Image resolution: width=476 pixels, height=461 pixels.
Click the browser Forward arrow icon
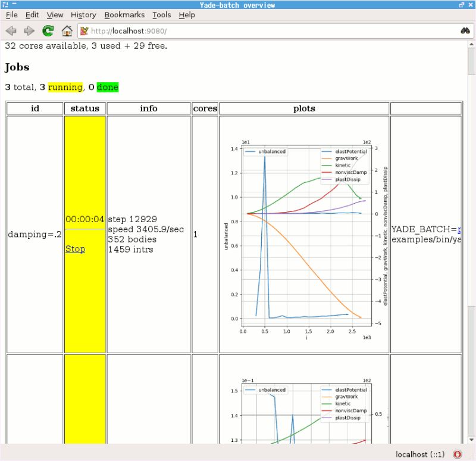pos(29,31)
